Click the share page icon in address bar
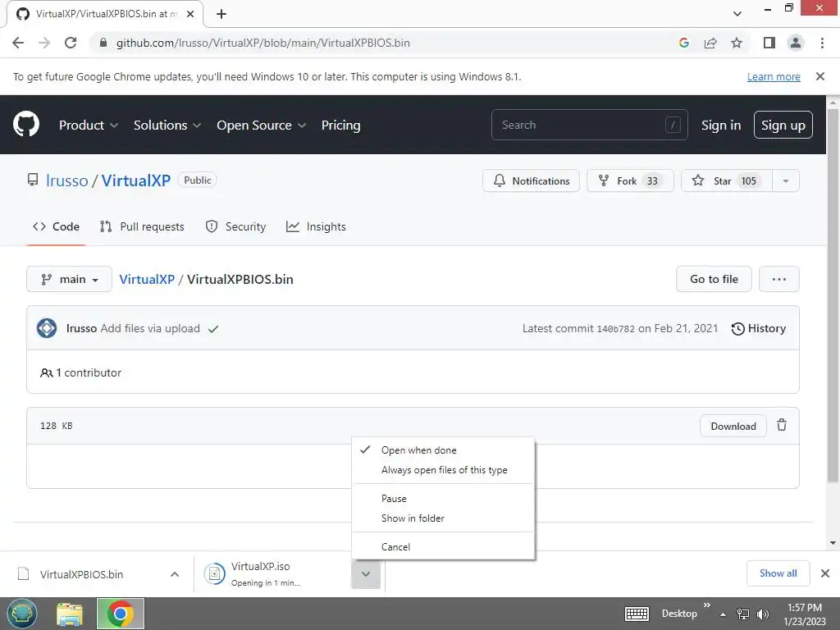 coord(710,43)
